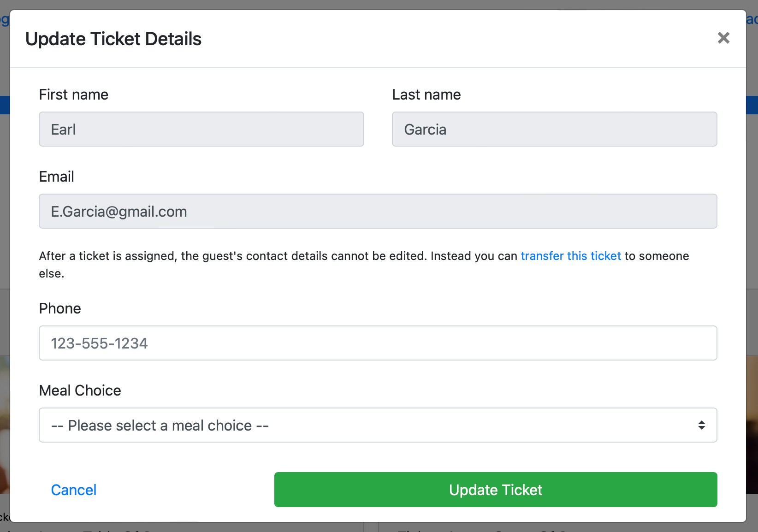Click the Phone label text
The height and width of the screenshot is (532, 758).
60,308
